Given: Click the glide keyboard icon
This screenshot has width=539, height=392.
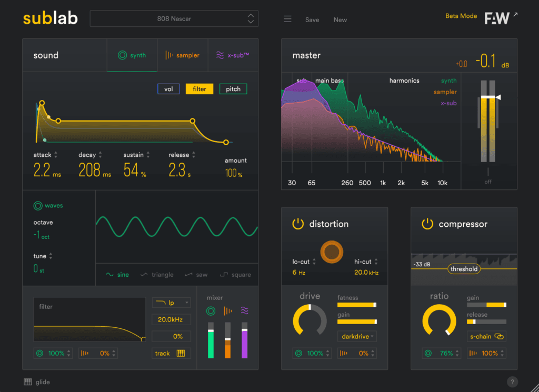Looking at the screenshot, I should [28, 382].
